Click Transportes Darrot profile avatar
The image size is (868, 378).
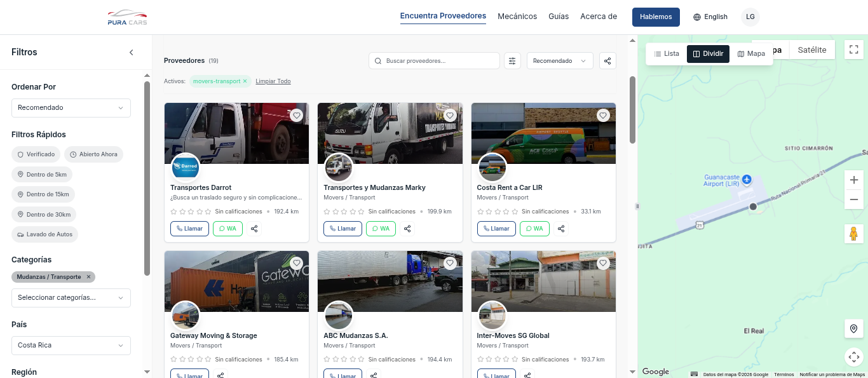click(x=186, y=168)
